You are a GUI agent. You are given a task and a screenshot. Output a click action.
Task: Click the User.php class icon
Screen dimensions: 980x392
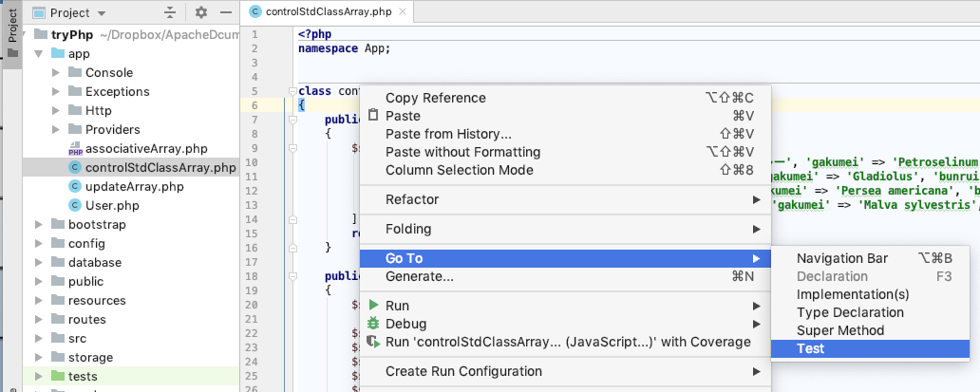pyautogui.click(x=75, y=205)
